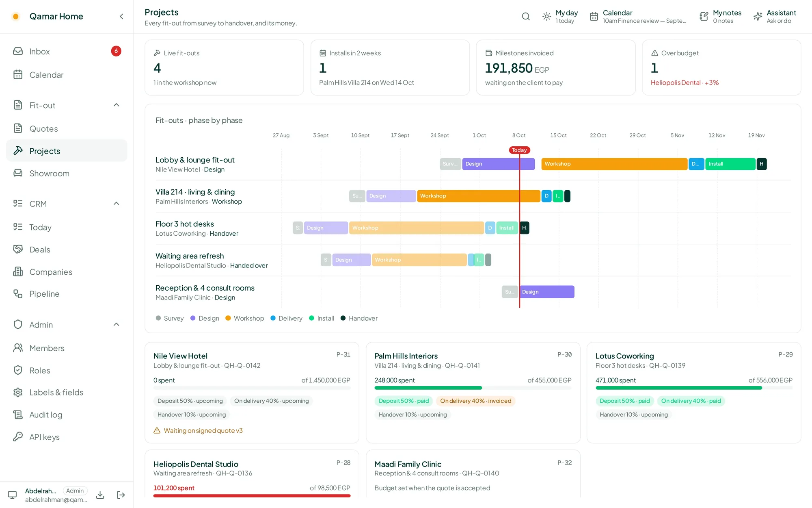
Task: Click 'On delivery 40% · invoiced' label
Action: click(475, 401)
